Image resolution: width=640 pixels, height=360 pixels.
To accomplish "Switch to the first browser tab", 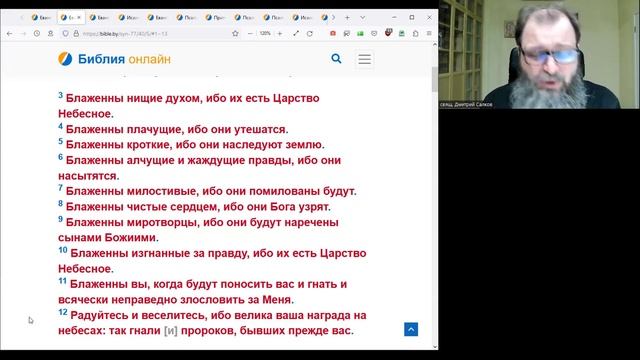I will 42,18.
